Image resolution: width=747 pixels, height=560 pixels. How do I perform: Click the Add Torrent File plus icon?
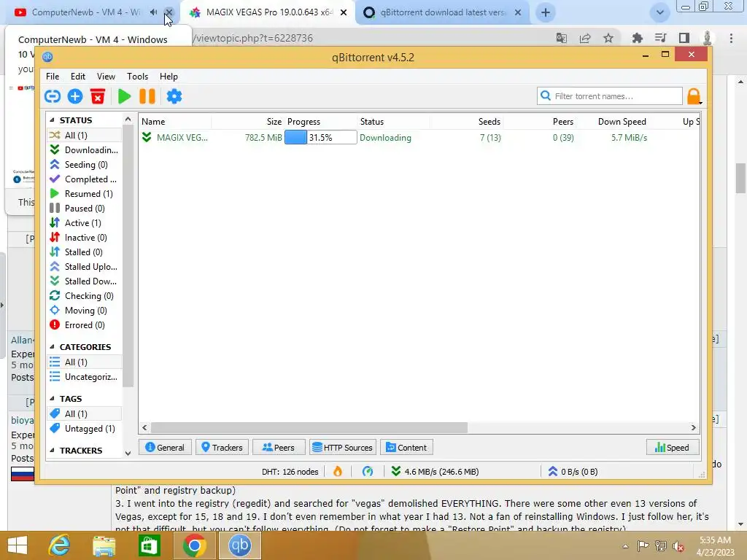[75, 97]
